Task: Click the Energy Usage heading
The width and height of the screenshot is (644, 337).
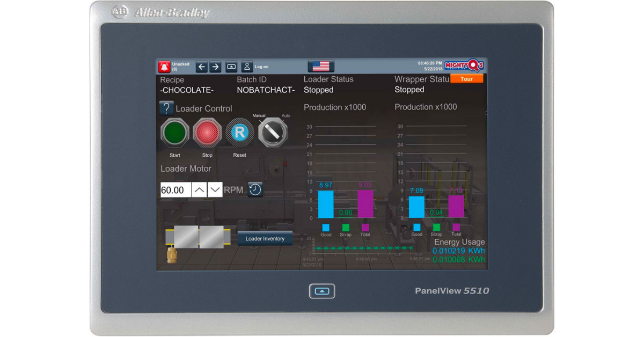Action: coord(459,242)
